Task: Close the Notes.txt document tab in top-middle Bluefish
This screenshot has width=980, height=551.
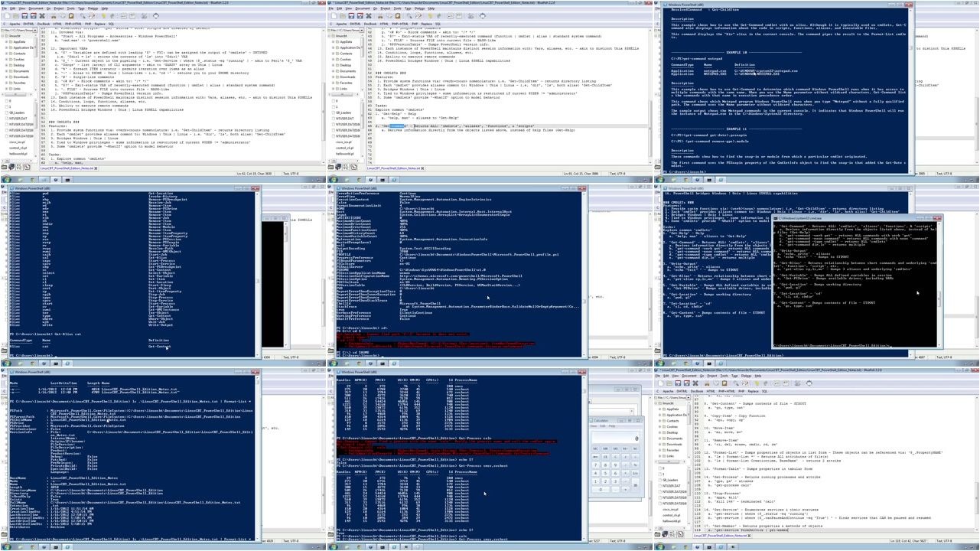Action: click(422, 168)
